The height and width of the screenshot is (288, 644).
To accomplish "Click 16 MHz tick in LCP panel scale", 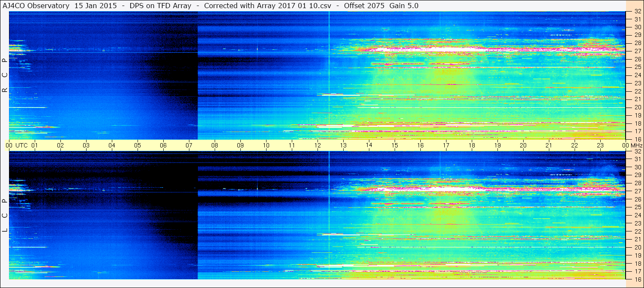I will coord(637,279).
